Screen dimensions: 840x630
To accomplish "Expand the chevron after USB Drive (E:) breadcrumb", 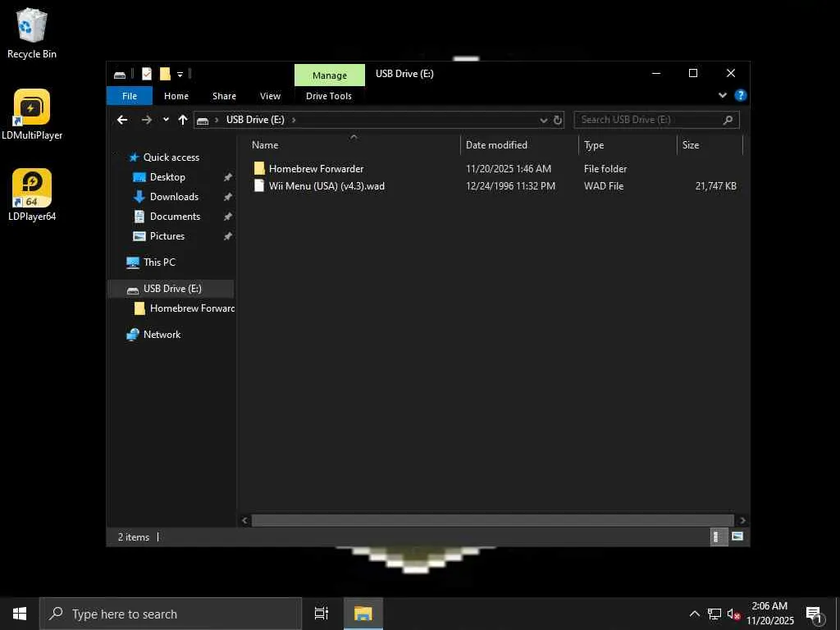I will tap(294, 120).
